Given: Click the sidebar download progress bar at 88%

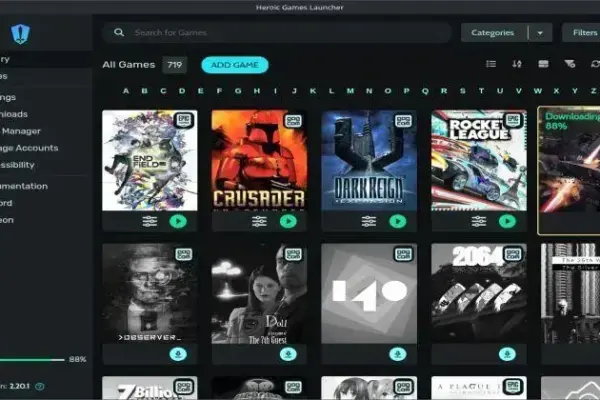Looking at the screenshot, I should [x=32, y=359].
